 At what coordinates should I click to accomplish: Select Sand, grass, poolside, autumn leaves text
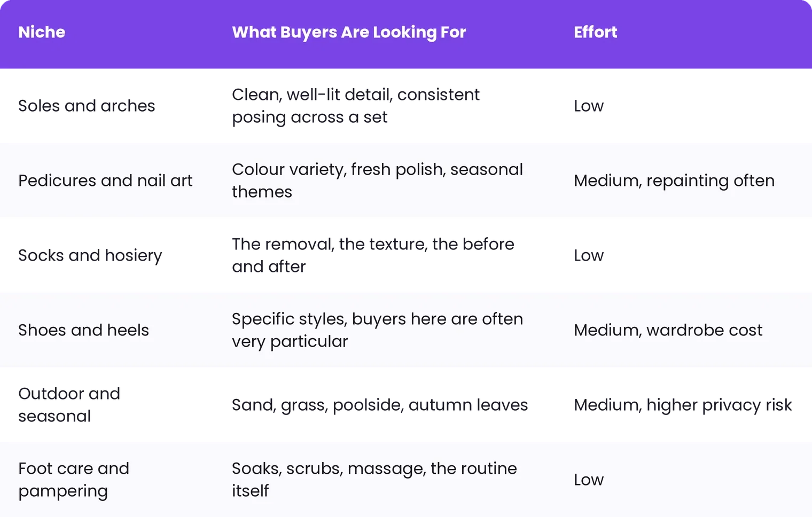pos(380,405)
